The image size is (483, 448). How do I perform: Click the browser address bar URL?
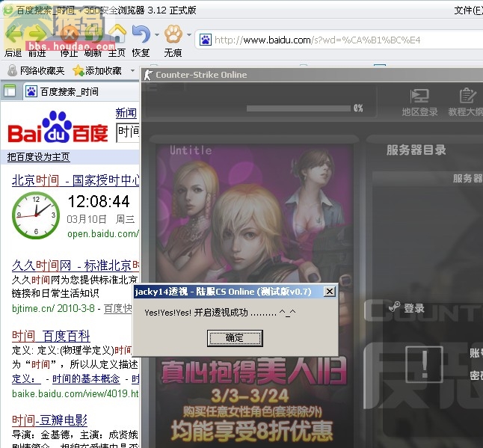point(317,40)
